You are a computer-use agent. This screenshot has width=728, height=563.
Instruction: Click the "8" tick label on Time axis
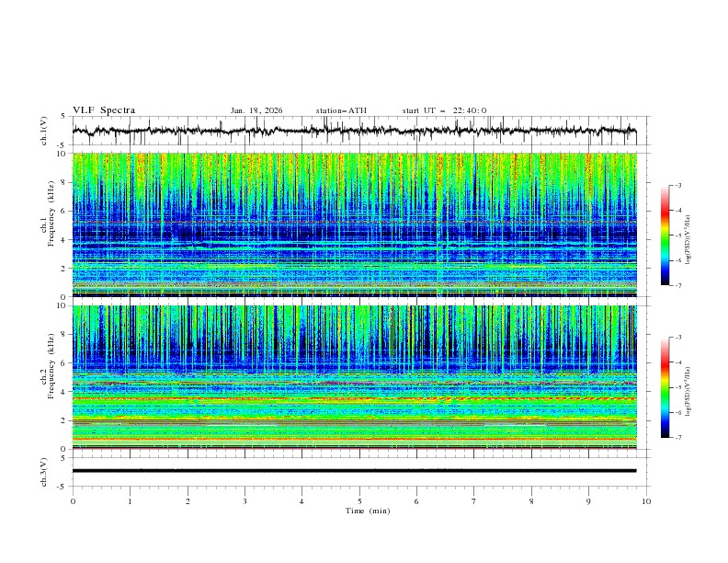(x=531, y=501)
